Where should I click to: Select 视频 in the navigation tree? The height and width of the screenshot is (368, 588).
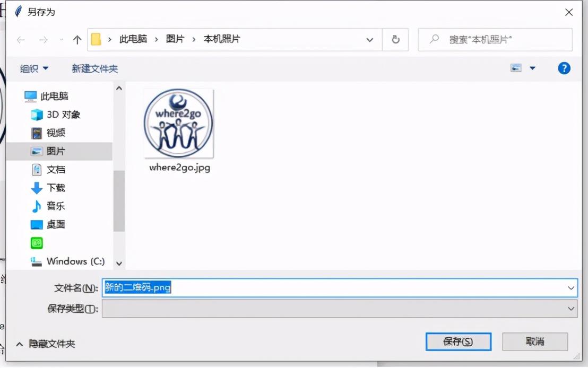tap(56, 133)
